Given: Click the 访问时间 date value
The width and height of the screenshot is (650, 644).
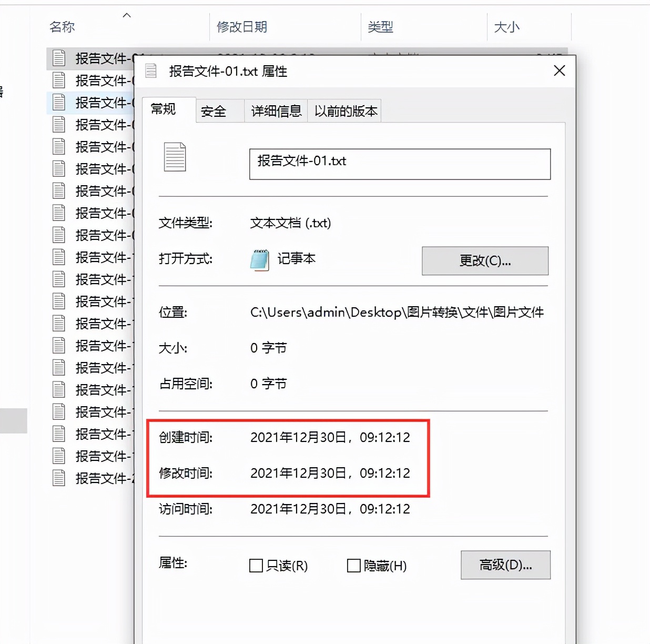Looking at the screenshot, I should click(330, 509).
